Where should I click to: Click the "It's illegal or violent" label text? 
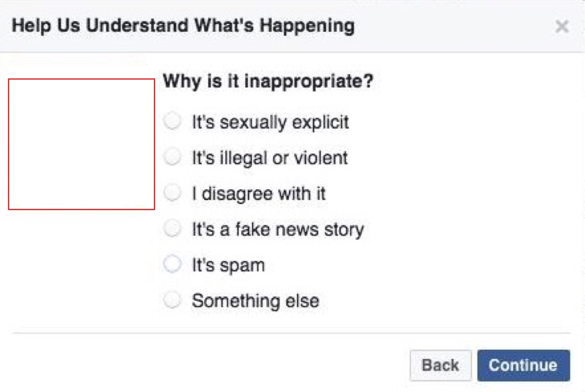[x=270, y=158]
